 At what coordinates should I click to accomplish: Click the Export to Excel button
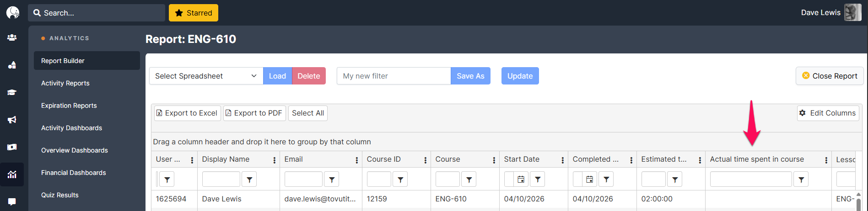(187, 113)
